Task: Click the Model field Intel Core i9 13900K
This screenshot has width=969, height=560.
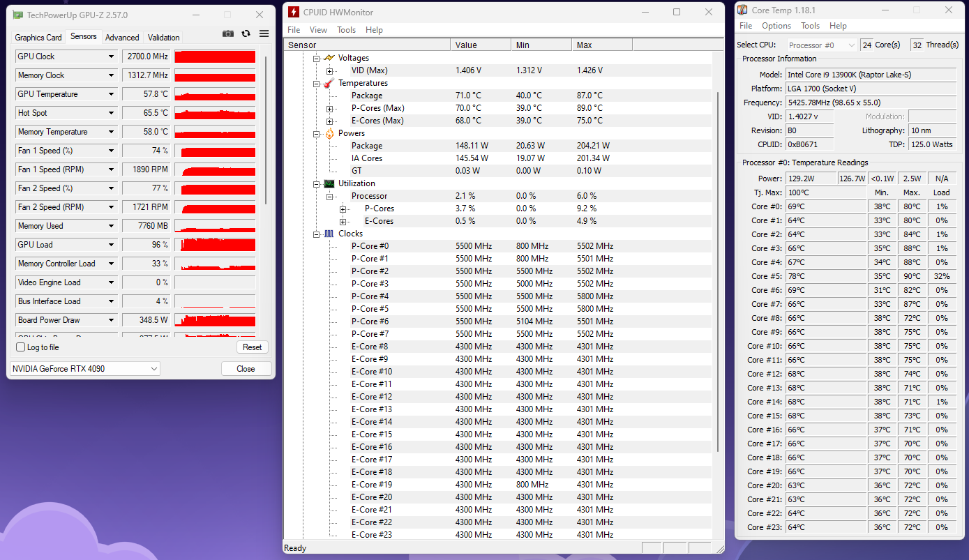Action: [871, 75]
